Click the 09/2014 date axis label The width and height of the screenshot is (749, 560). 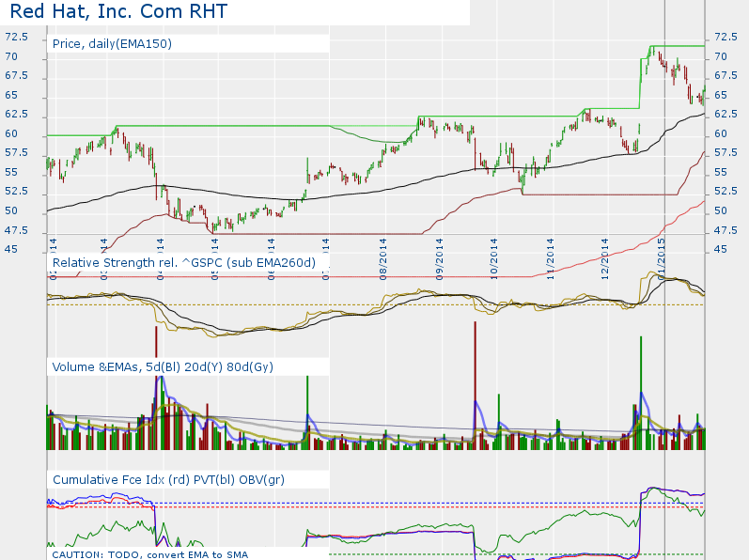tap(439, 259)
